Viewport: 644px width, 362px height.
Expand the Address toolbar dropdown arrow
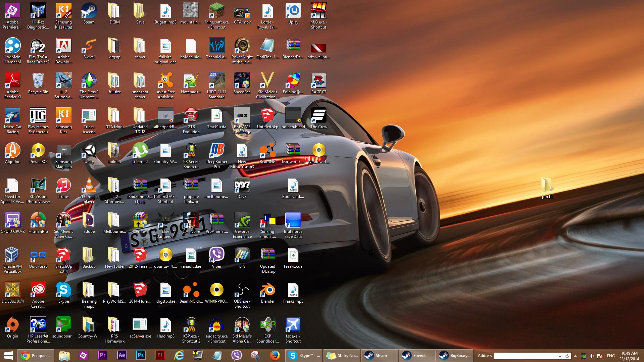559,356
